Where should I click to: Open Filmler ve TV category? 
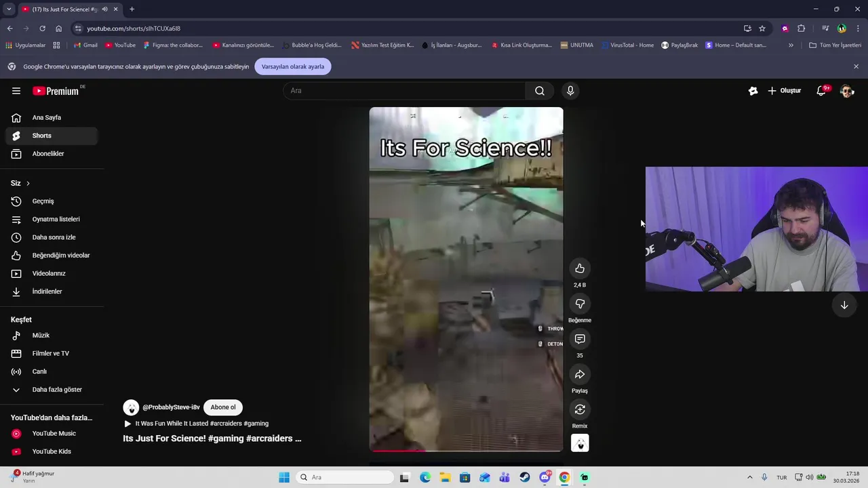coord(52,354)
